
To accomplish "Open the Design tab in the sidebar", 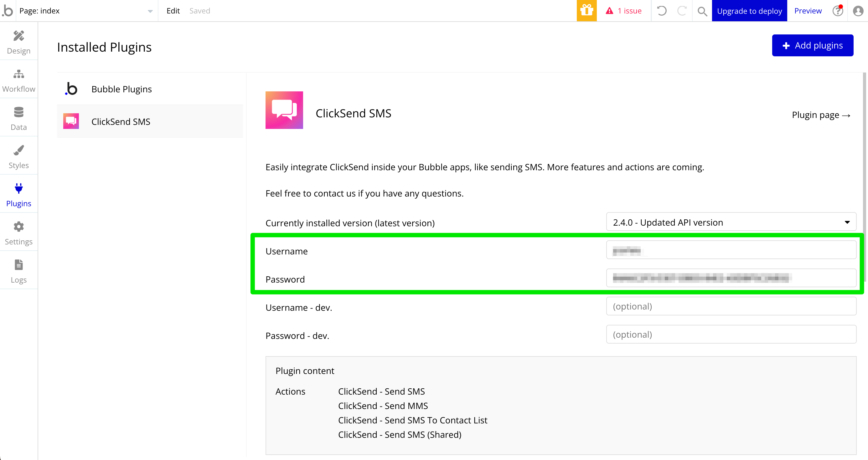I will pos(19,42).
